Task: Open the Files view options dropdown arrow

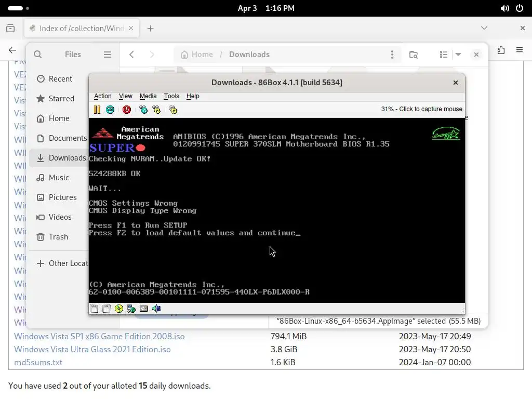Action: click(458, 55)
